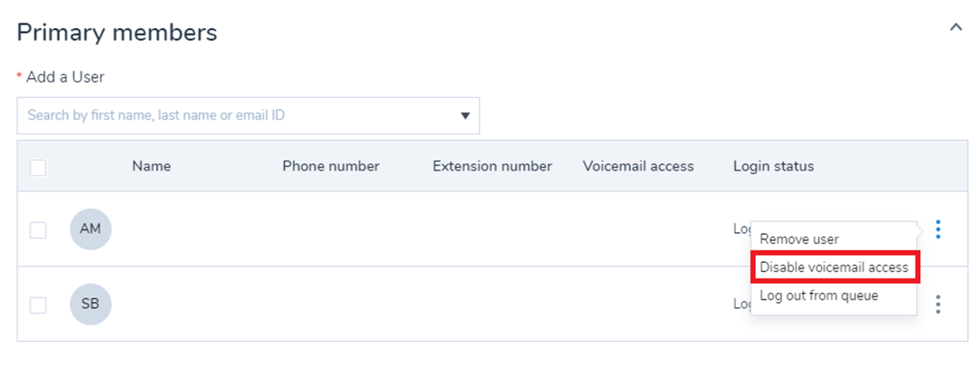This screenshot has width=980, height=370.
Task: Click the SB user avatar
Action: point(91,305)
